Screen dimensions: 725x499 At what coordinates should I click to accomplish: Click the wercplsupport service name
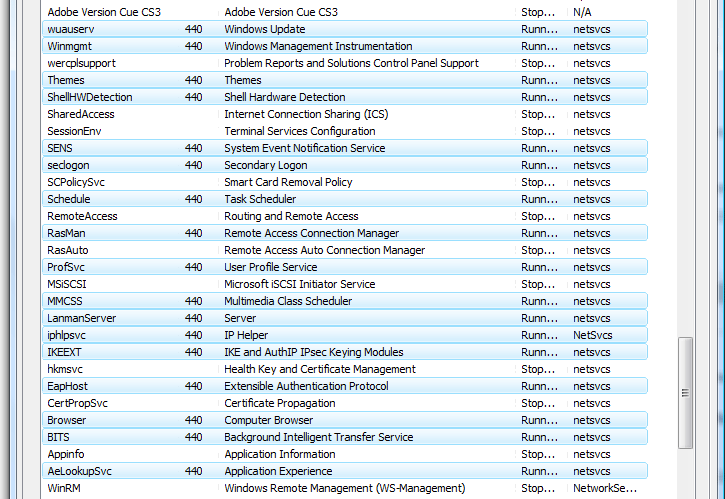coord(81,63)
